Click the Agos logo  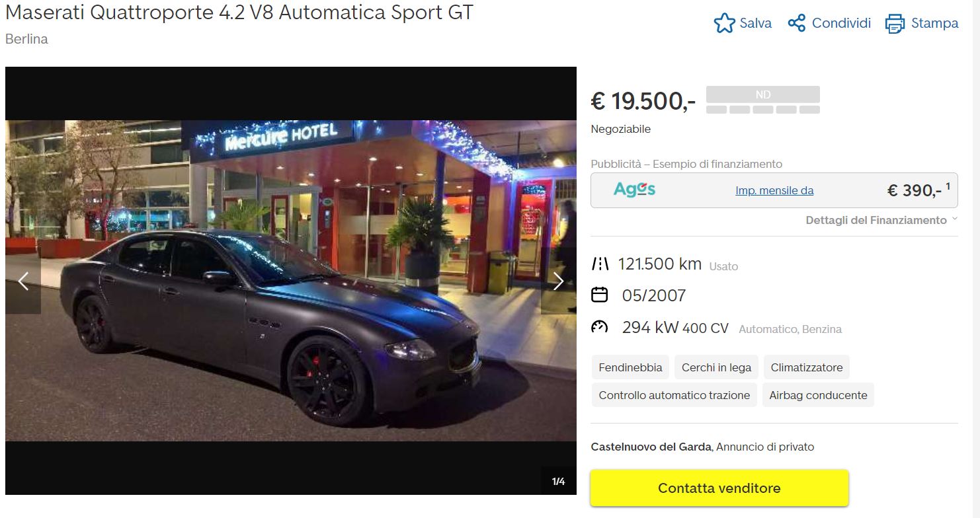[634, 190]
